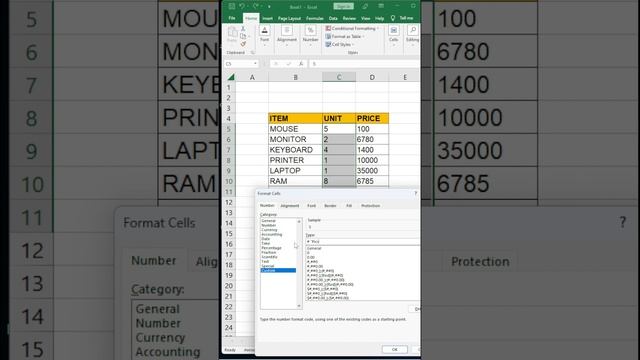Select column B header
Image resolution: width=640 pixels, height=360 pixels.
pos(296,77)
